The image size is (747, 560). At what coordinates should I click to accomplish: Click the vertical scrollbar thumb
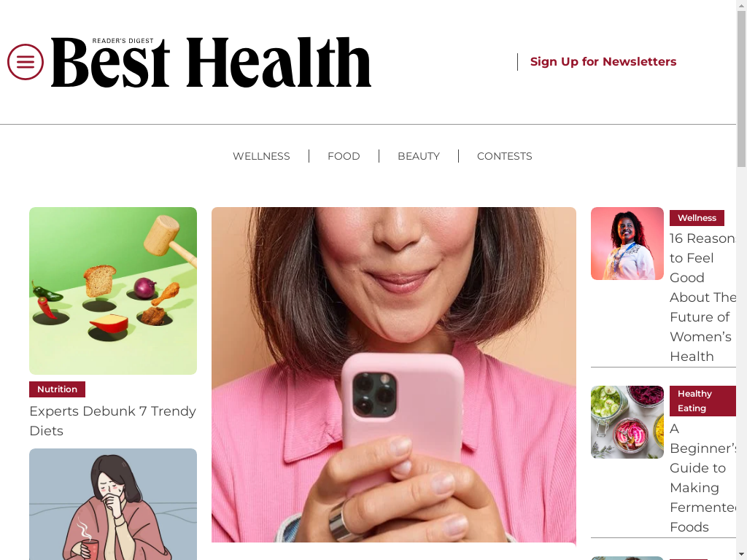point(741,88)
